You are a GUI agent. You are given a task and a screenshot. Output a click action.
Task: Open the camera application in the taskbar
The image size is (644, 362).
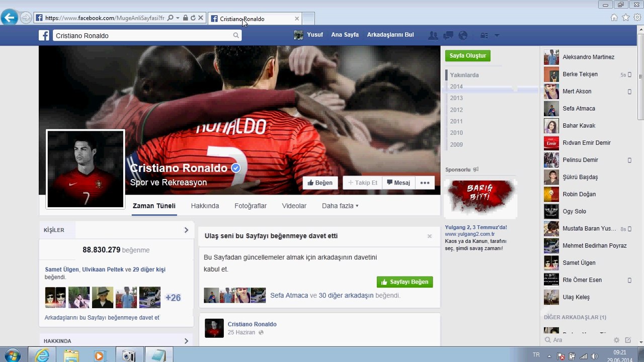click(129, 355)
